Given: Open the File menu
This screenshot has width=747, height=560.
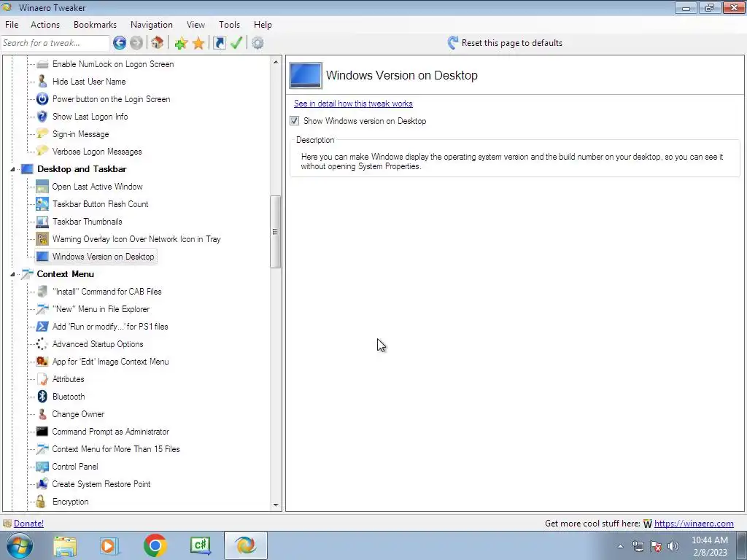Looking at the screenshot, I should [x=12, y=25].
